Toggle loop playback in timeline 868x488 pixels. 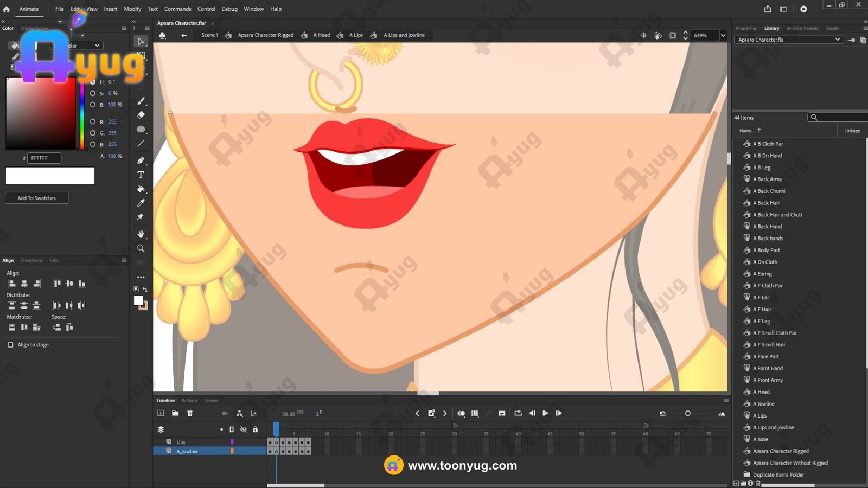[x=518, y=413]
